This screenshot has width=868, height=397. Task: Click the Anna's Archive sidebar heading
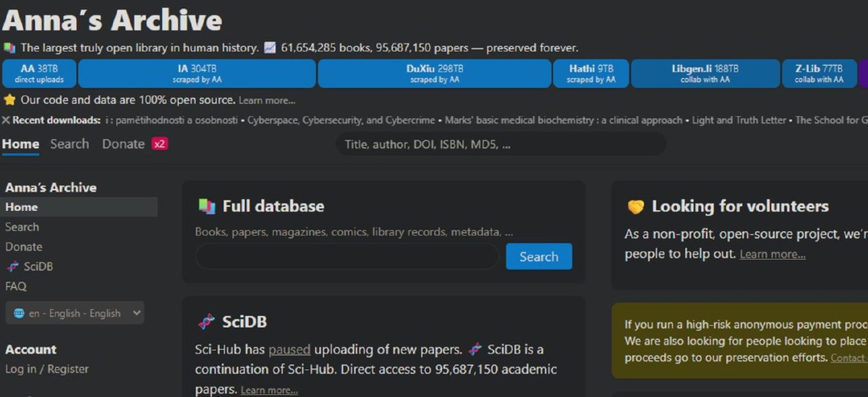coord(51,187)
